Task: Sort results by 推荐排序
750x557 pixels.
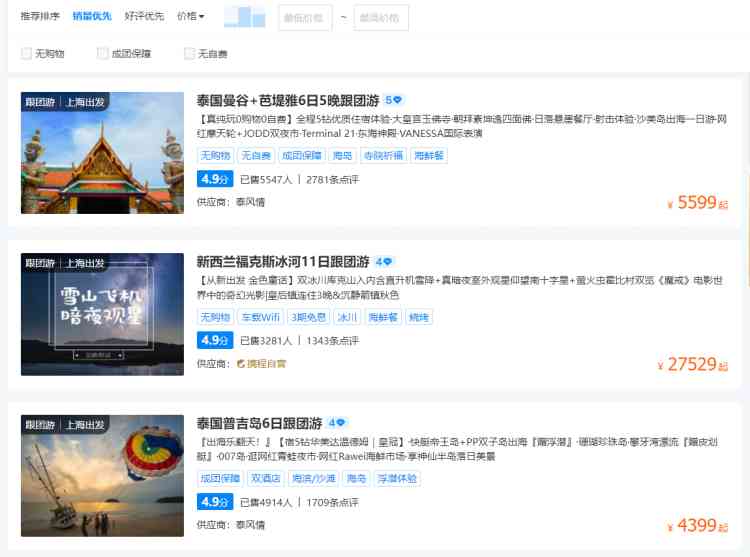Action: coord(40,17)
